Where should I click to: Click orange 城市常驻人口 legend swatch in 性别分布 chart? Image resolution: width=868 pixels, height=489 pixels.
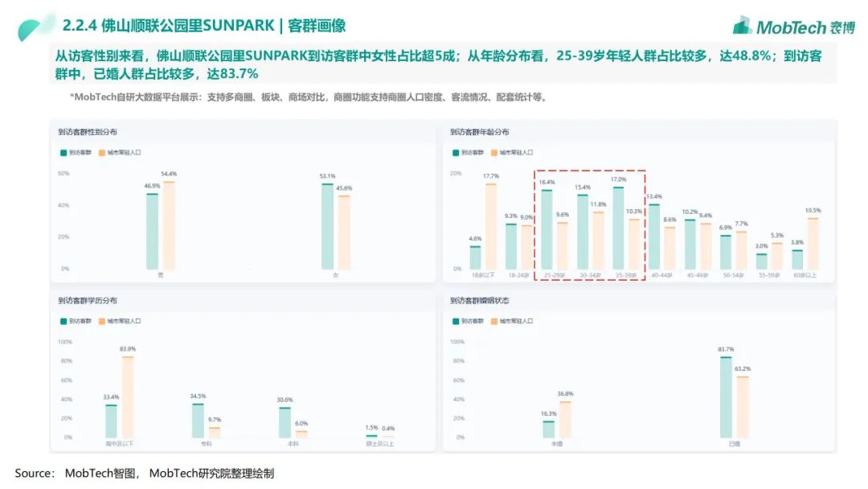[102, 153]
